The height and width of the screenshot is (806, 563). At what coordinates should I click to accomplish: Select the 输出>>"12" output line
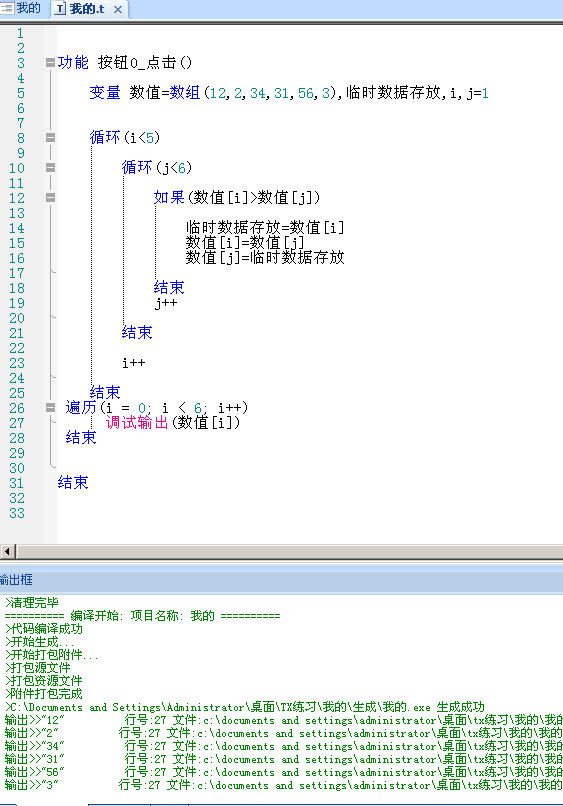coord(283,720)
